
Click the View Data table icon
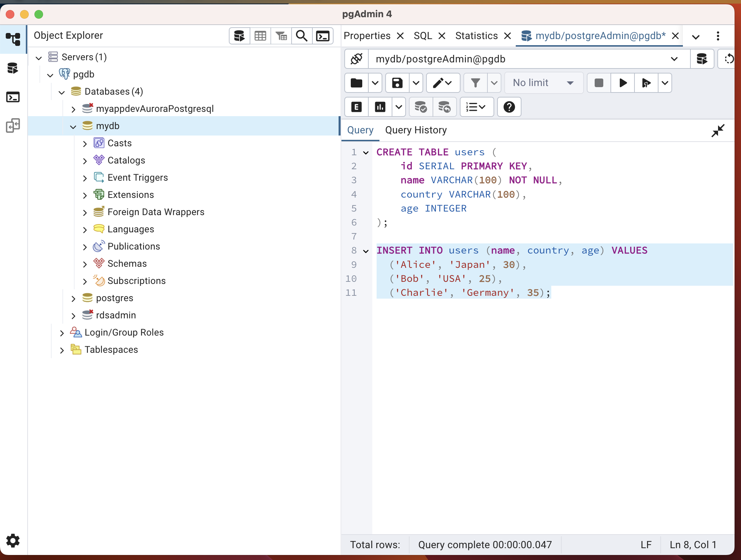tap(260, 36)
